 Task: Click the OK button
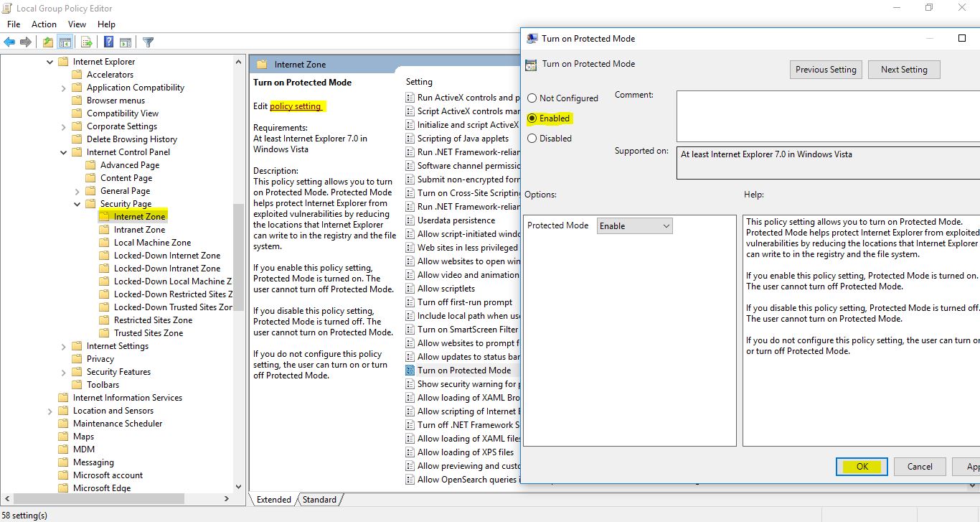tap(861, 466)
